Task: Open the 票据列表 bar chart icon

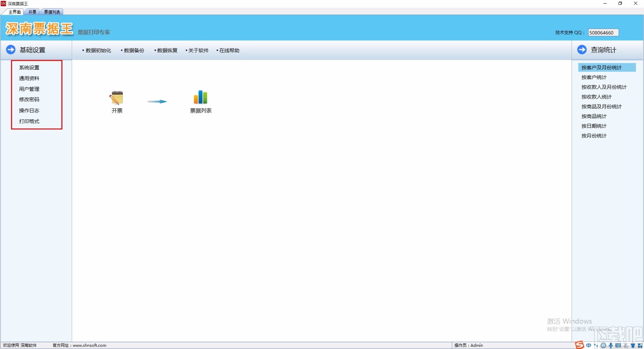Action: tap(200, 98)
